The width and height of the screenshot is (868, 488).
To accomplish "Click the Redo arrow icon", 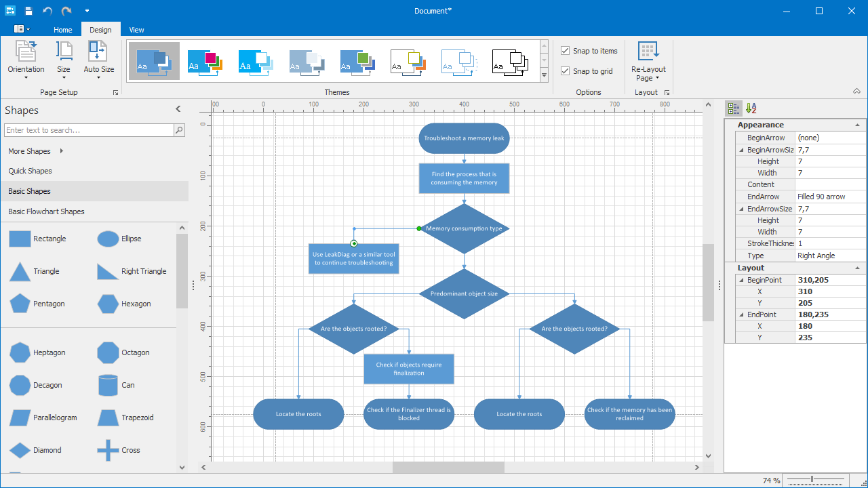I will click(x=66, y=11).
